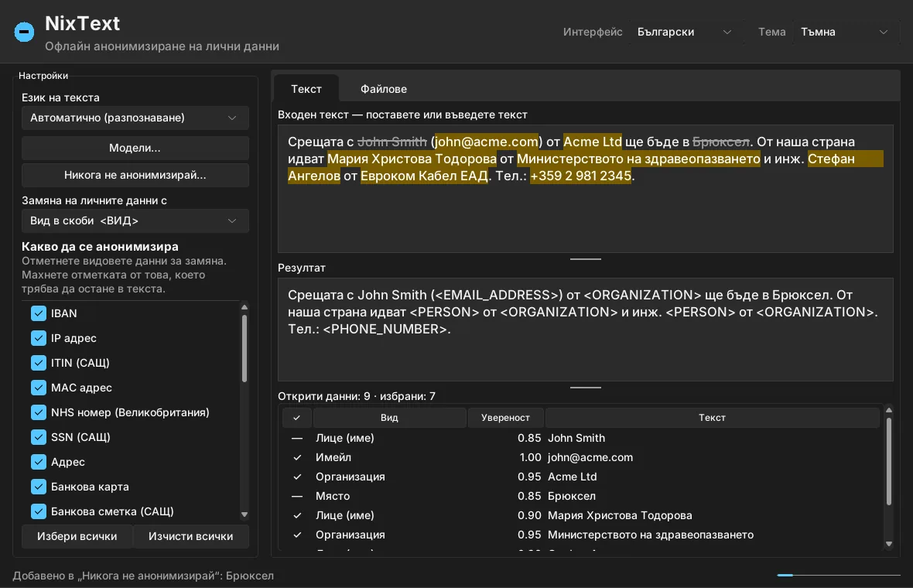
Task: Click the results table scroll-down arrow
Action: [x=888, y=544]
